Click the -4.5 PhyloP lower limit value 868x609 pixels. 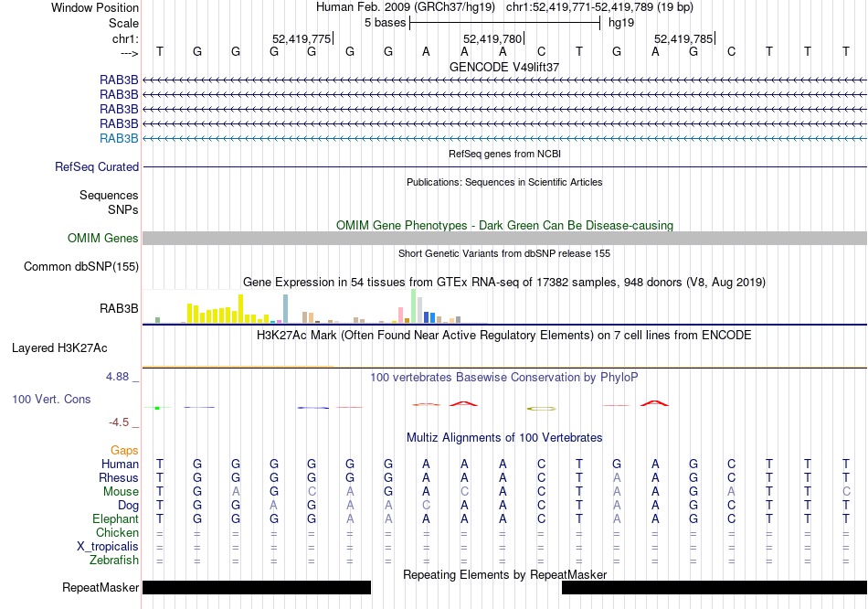pos(119,422)
